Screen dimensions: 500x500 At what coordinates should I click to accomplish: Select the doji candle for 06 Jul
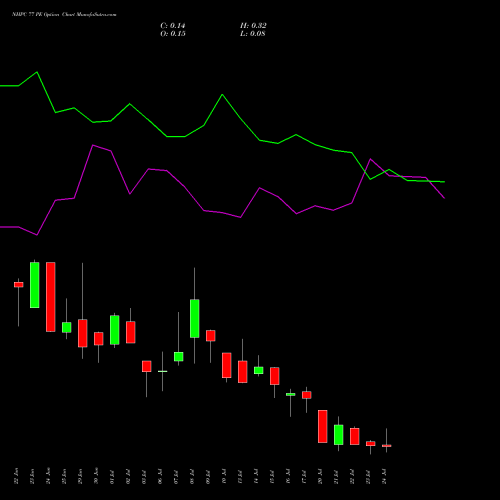tap(163, 371)
